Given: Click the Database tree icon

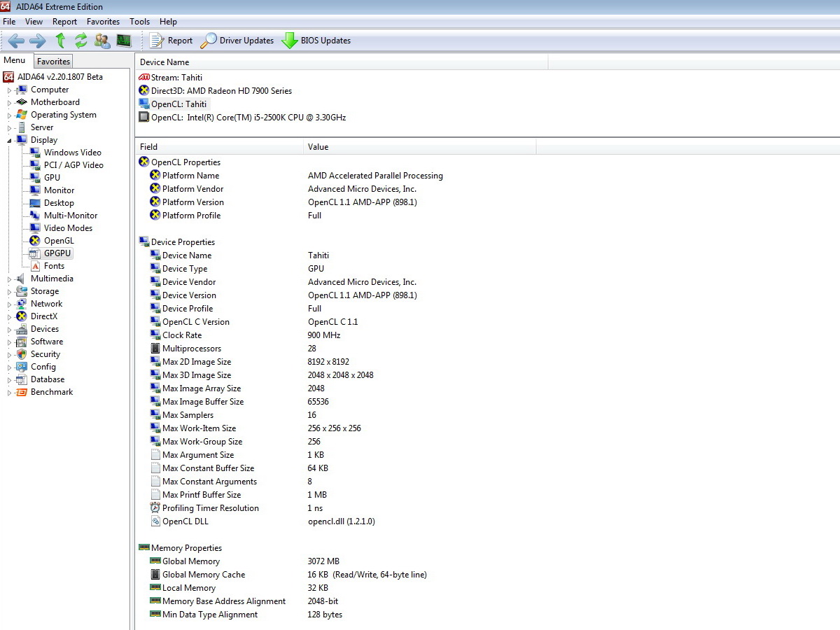Looking at the screenshot, I should tap(22, 379).
